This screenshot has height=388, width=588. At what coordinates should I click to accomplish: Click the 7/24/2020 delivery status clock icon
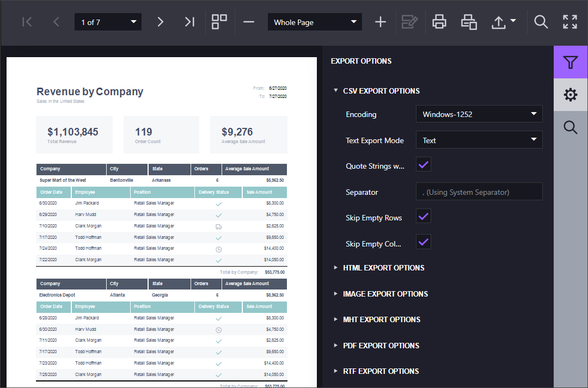(219, 249)
